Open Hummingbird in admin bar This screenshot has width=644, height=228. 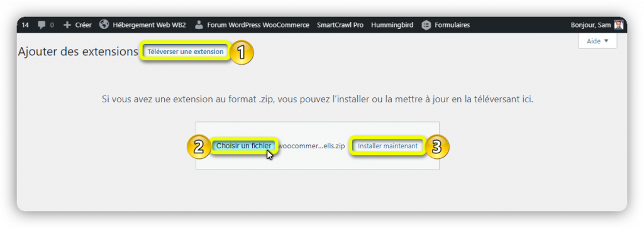[392, 25]
